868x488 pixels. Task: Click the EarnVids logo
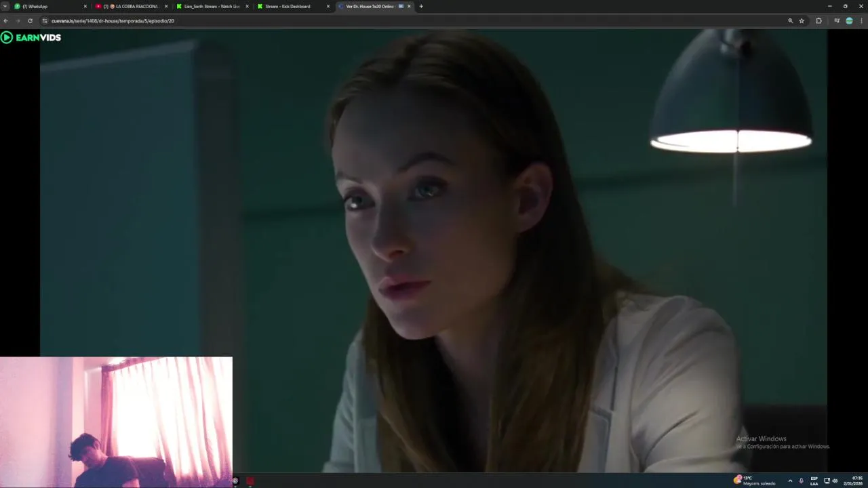pos(31,37)
